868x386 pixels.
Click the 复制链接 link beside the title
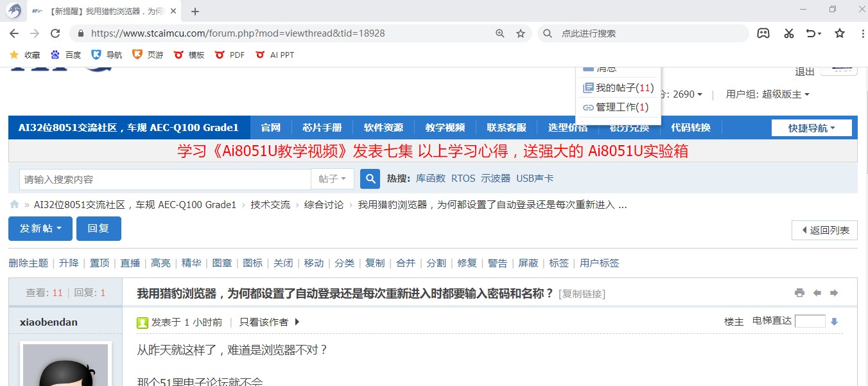(582, 294)
